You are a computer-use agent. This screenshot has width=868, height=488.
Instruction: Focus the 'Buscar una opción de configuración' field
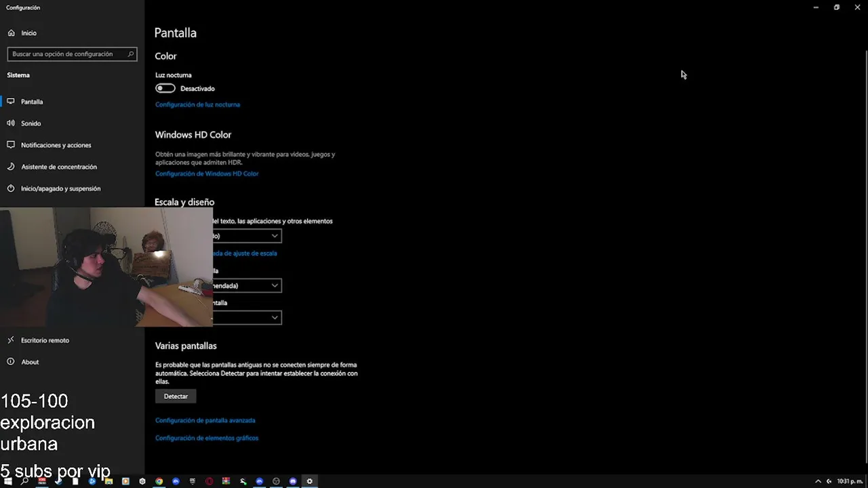pyautogui.click(x=72, y=54)
